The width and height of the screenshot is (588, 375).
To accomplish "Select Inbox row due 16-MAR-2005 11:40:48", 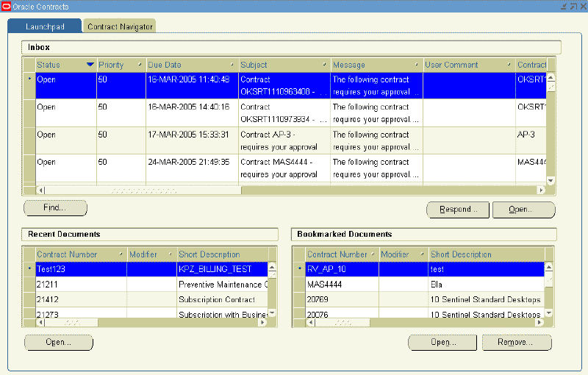I will point(290,85).
